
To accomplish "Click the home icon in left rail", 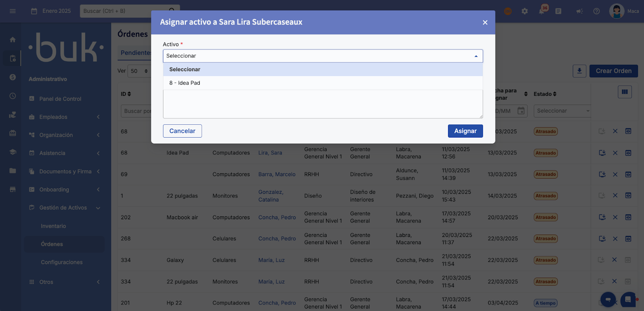I will tap(12, 39).
